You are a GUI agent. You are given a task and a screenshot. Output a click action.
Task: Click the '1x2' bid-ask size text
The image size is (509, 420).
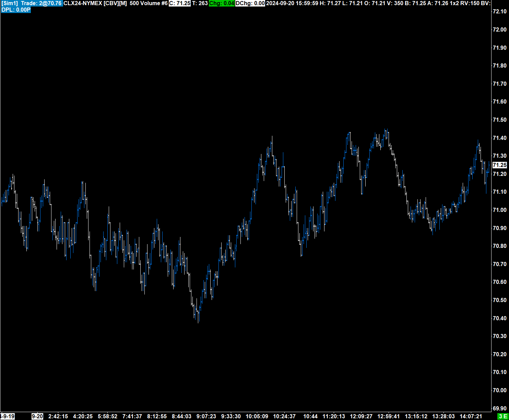click(x=454, y=3)
